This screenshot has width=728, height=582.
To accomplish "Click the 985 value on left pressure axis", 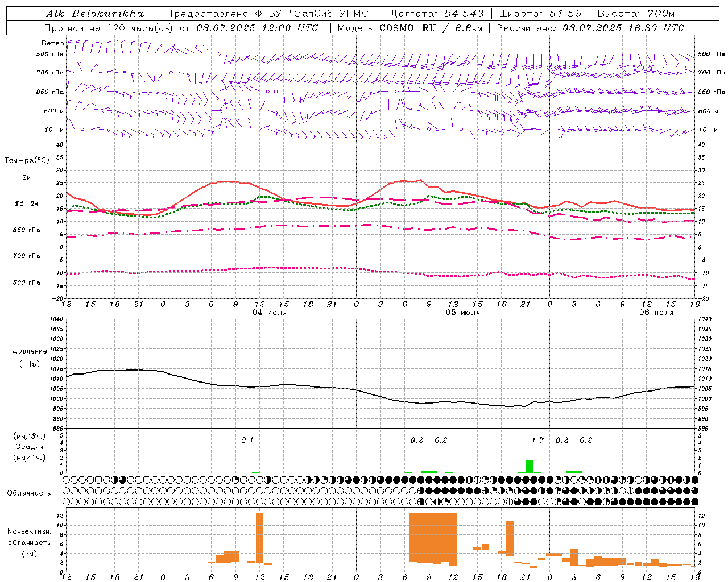I will pos(57,429).
